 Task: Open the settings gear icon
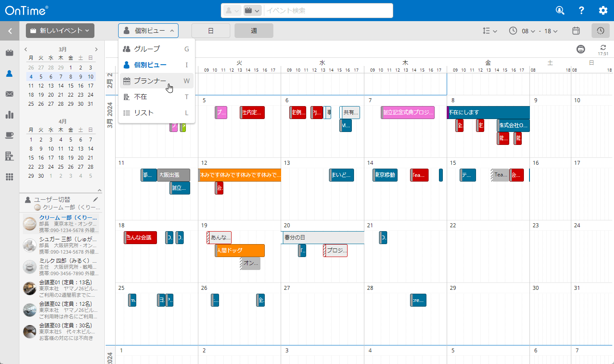pos(603,10)
